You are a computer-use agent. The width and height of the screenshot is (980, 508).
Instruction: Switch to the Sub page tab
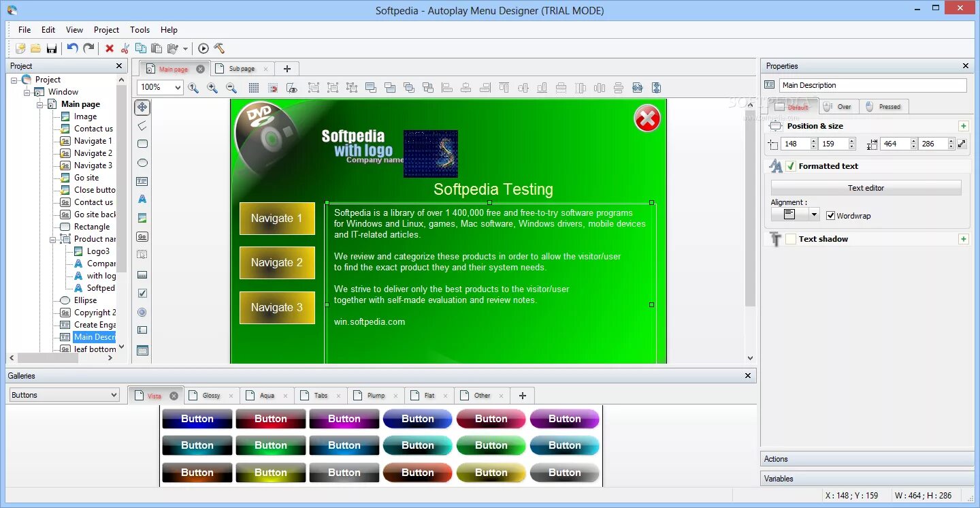click(x=242, y=69)
